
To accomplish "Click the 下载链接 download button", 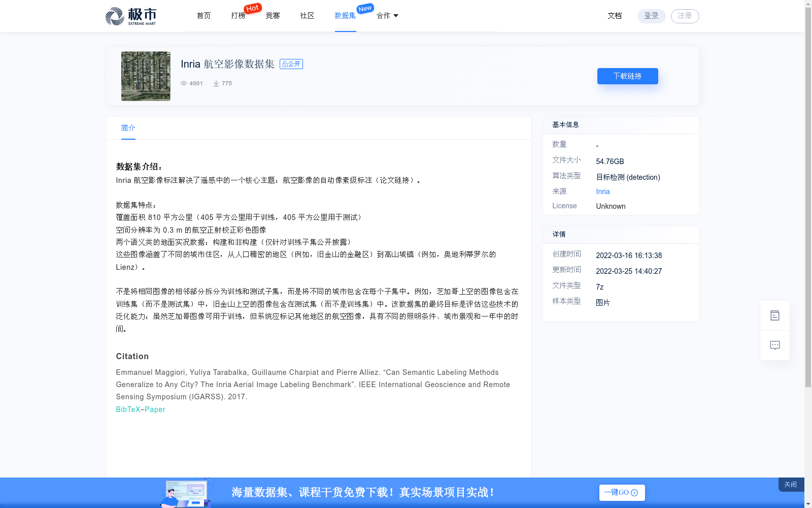I will click(627, 76).
